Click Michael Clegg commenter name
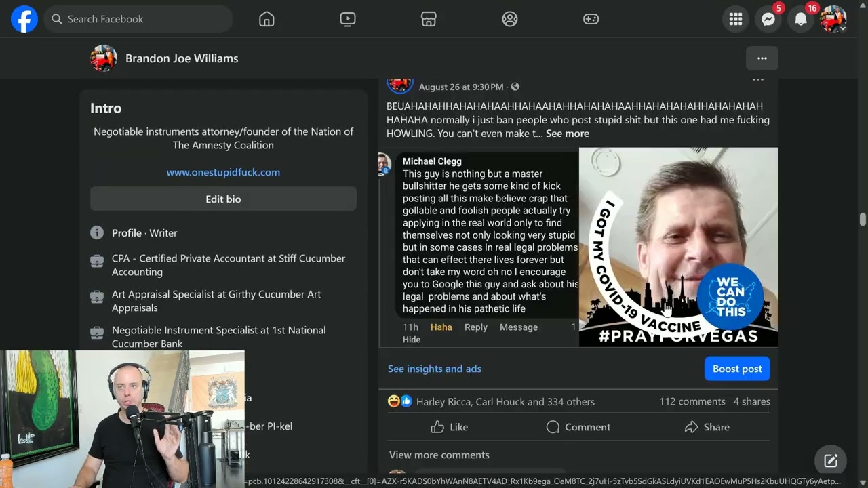Screen dimensions: 868x488 click(x=432, y=161)
